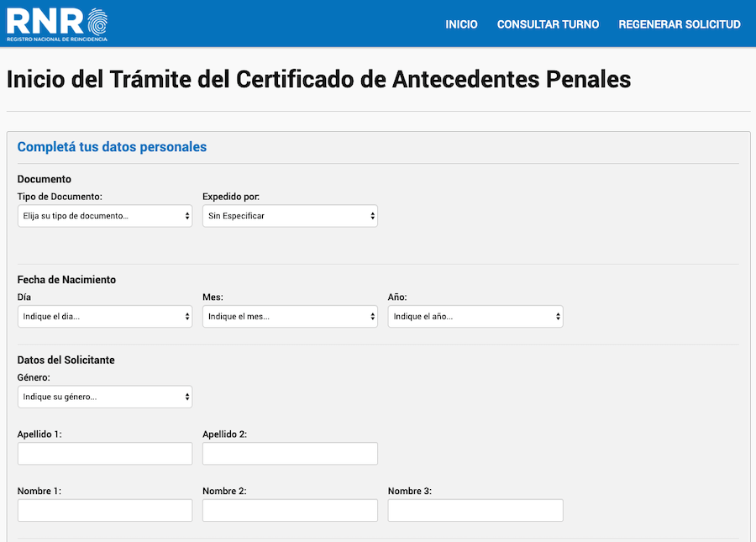Click inside the Apellido 1 field
The image size is (756, 542).
(104, 453)
